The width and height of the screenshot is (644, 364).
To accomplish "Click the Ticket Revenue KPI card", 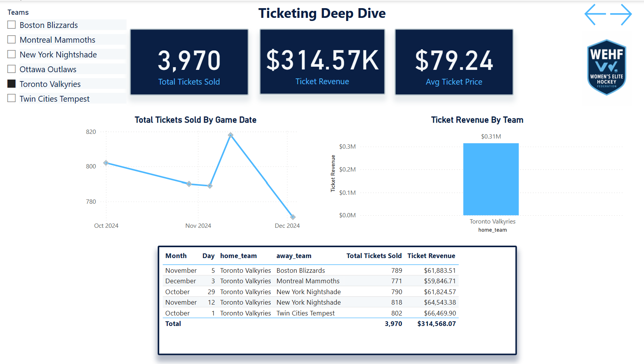I will point(322,62).
